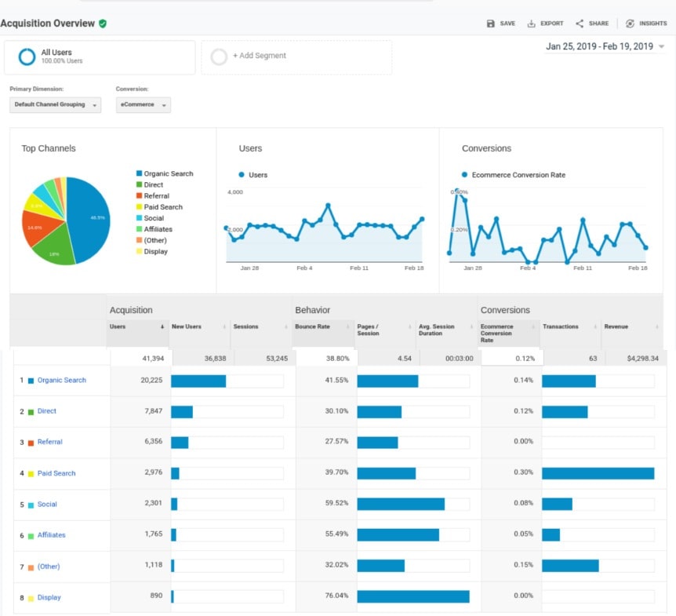The width and height of the screenshot is (676, 616).
Task: Click Display bounce rate 76.04%
Action: [x=336, y=596]
